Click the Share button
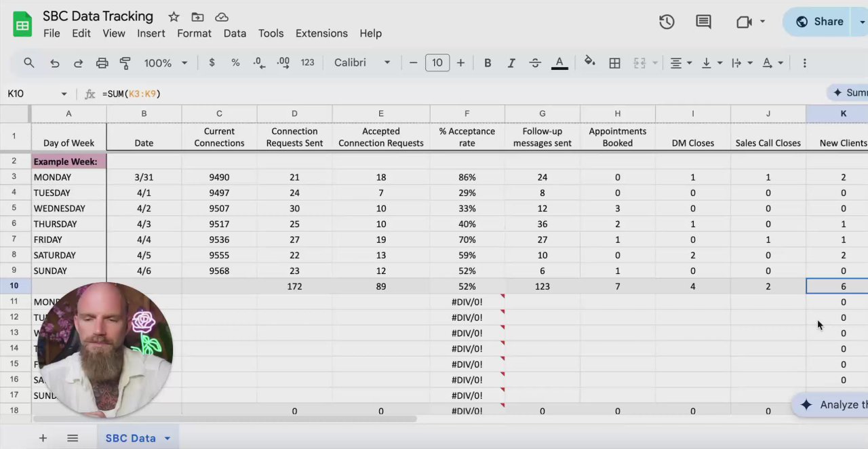The image size is (868, 449). (821, 22)
